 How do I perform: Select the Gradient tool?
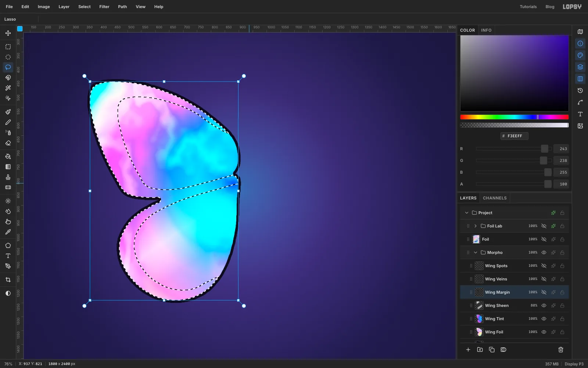[8, 167]
